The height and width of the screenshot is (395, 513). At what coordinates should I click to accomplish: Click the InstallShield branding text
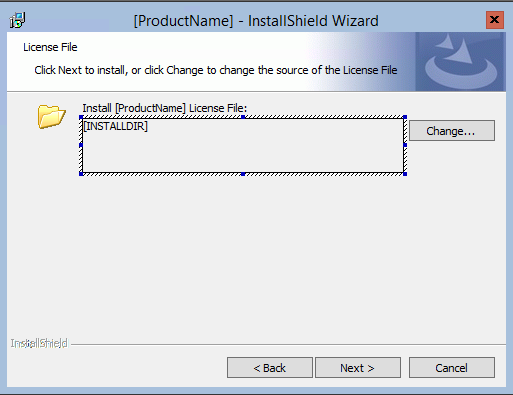click(39, 343)
